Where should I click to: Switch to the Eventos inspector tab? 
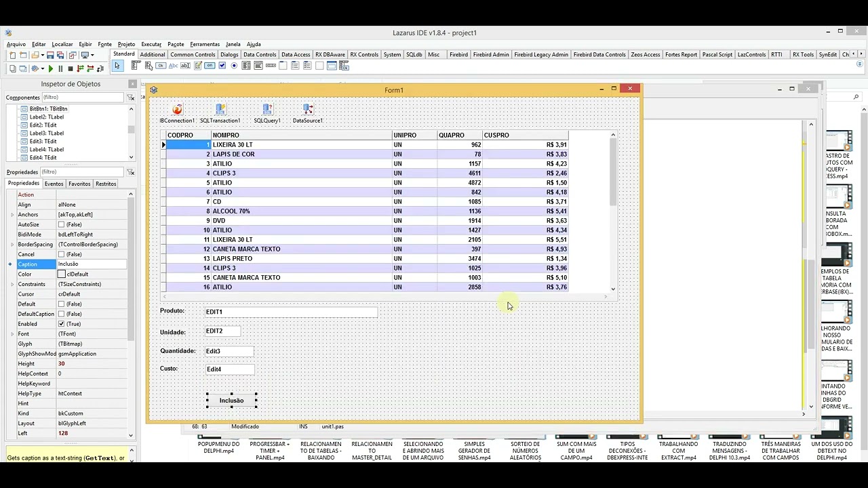(54, 184)
